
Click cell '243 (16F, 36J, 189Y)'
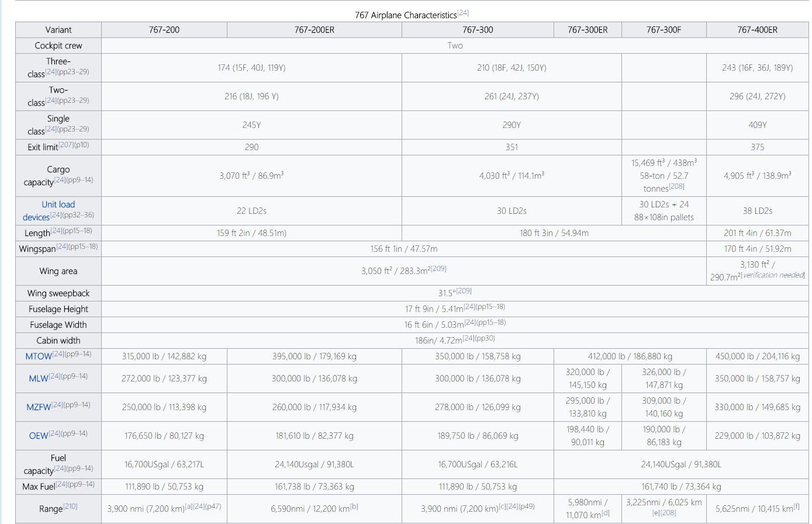pyautogui.click(x=758, y=68)
